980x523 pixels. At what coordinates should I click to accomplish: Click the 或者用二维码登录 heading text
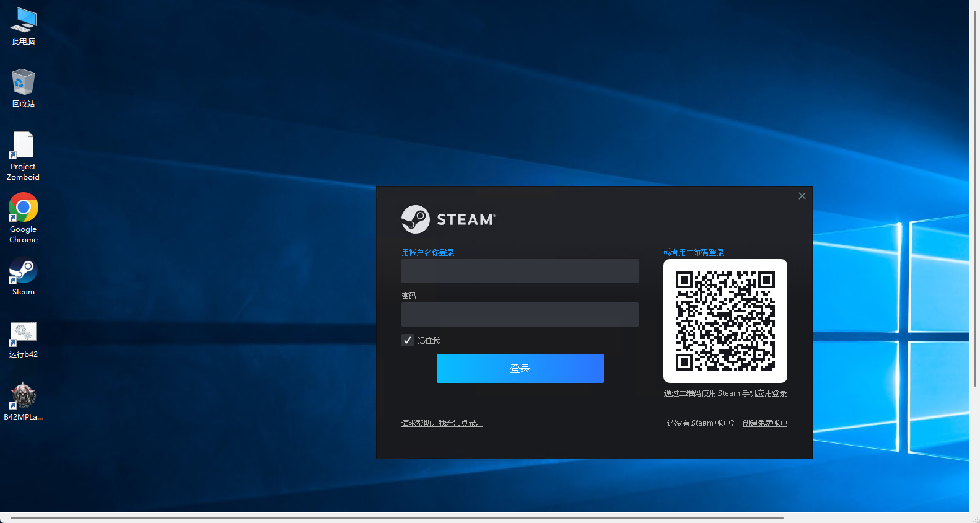[693, 253]
